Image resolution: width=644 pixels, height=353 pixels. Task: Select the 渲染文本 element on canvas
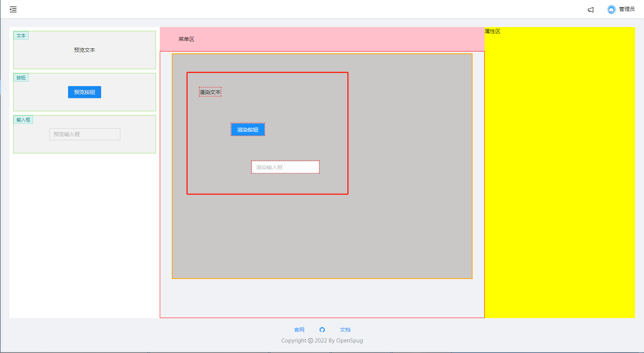pos(210,92)
